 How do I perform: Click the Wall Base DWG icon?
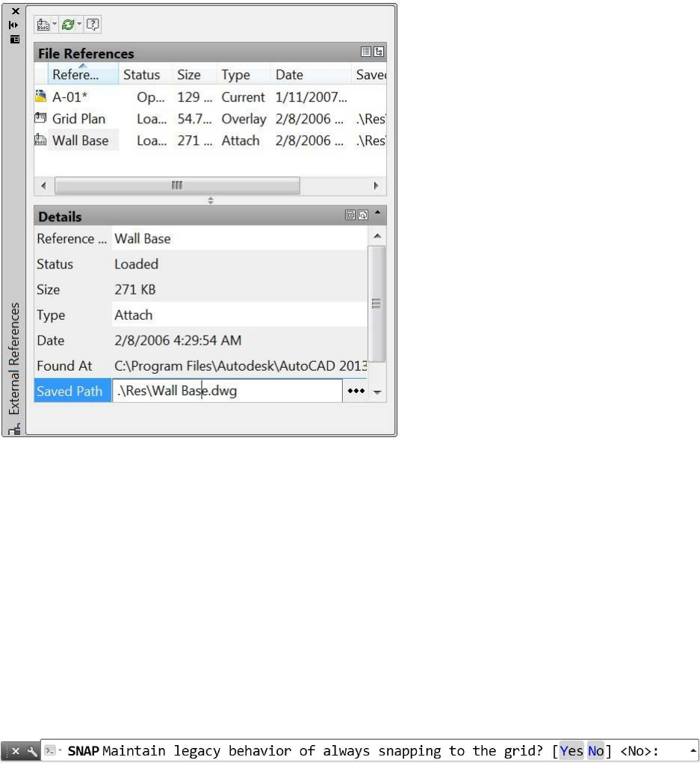(x=41, y=140)
